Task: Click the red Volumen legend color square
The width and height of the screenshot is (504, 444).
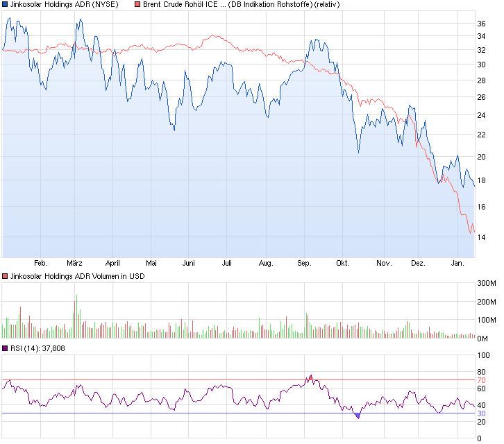Action: coord(5,276)
